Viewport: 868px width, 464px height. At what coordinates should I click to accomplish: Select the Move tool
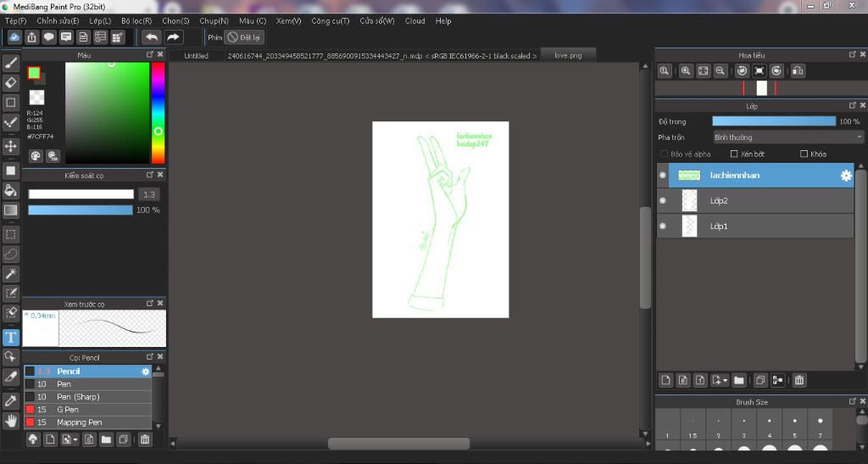pyautogui.click(x=10, y=146)
